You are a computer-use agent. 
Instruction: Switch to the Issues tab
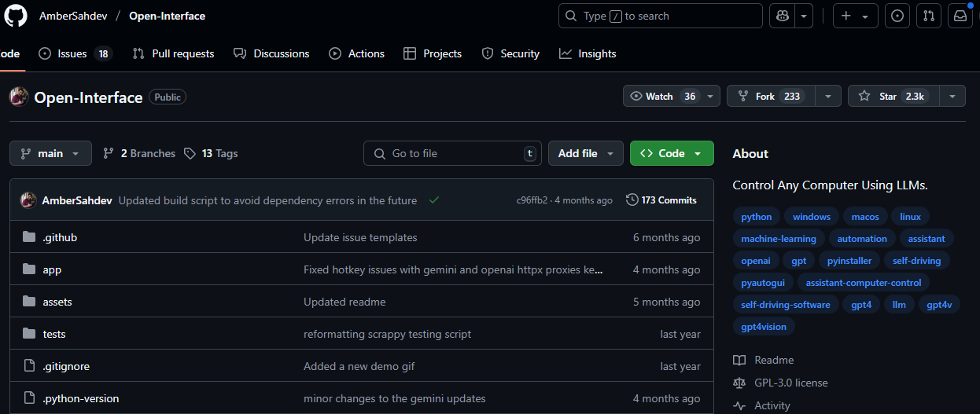tap(76, 53)
